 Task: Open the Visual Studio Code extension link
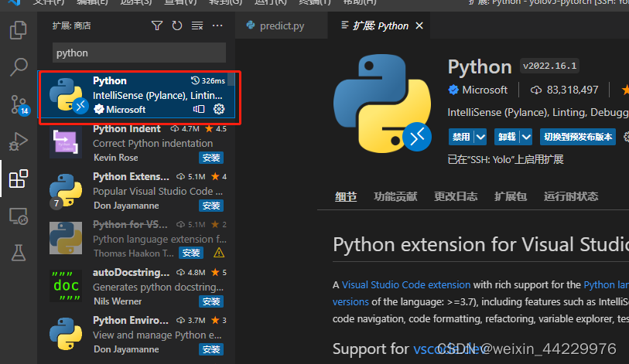406,284
